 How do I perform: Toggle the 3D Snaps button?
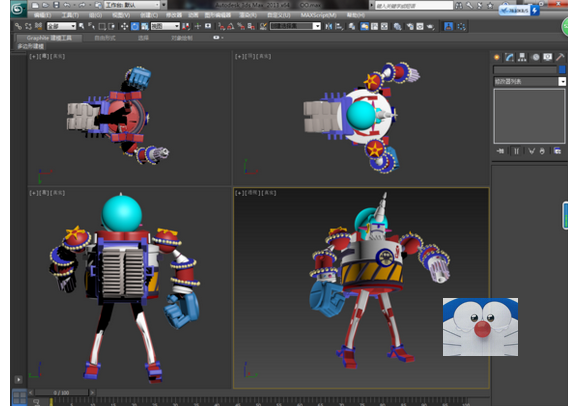click(221, 26)
